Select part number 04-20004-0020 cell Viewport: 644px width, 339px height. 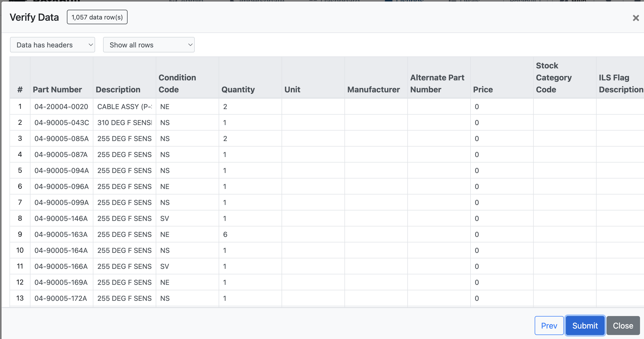(61, 107)
